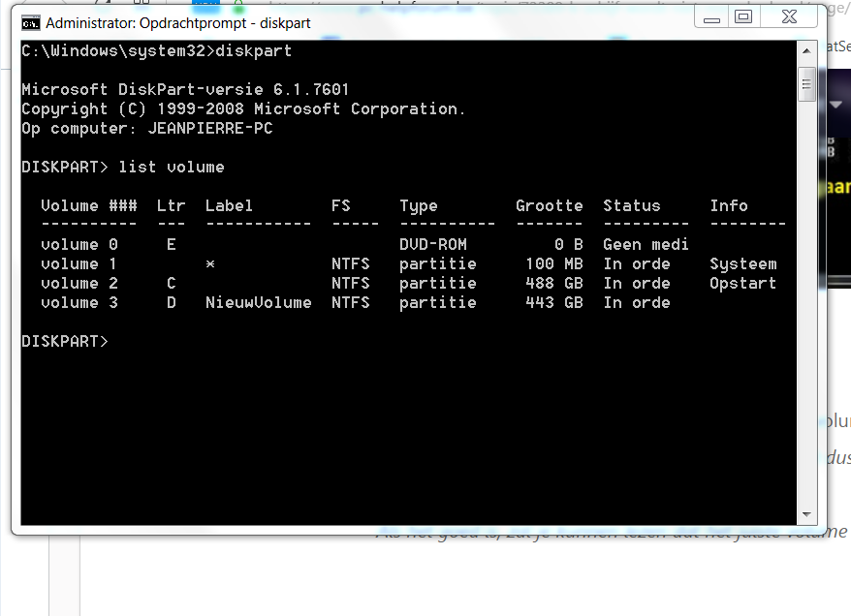Close the Opdrachtprompt diskpart window
The height and width of the screenshot is (616, 851).
click(x=789, y=17)
